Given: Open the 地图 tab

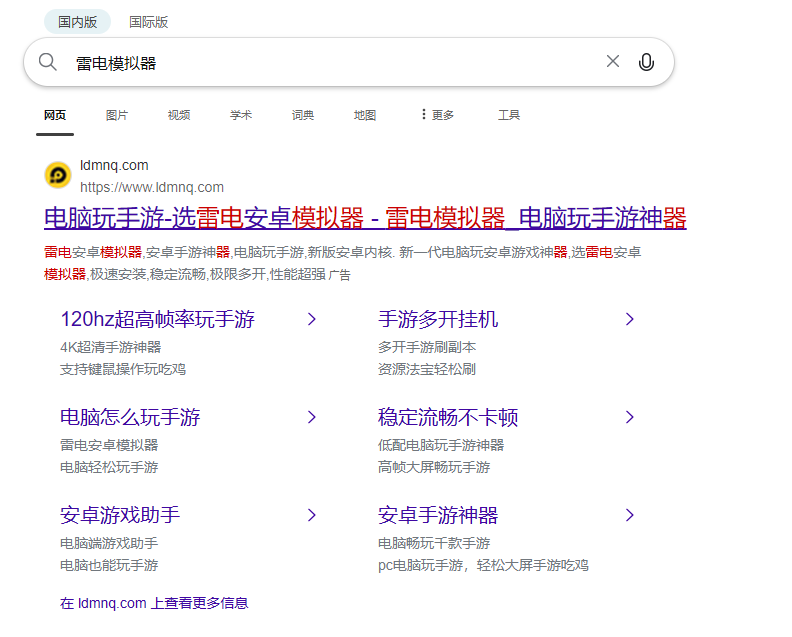Looking at the screenshot, I should [x=365, y=115].
